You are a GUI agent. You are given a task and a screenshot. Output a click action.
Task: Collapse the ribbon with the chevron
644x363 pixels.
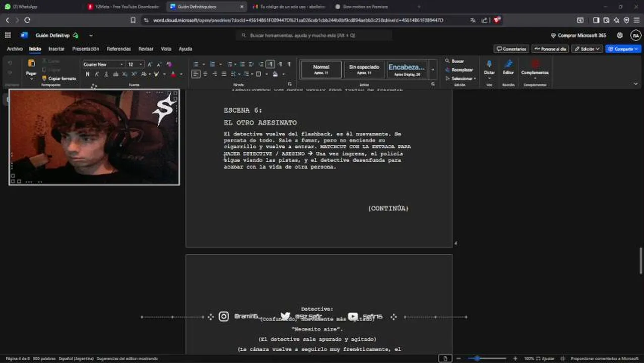pyautogui.click(x=636, y=84)
